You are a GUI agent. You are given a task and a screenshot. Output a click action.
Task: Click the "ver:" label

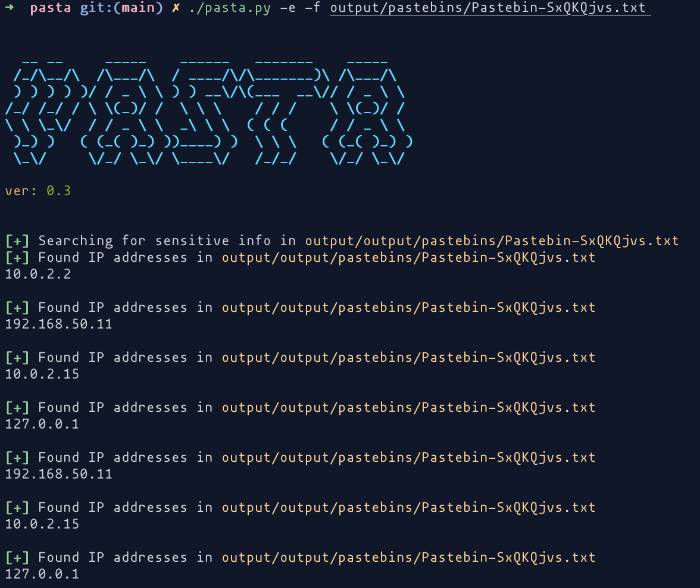point(21,191)
